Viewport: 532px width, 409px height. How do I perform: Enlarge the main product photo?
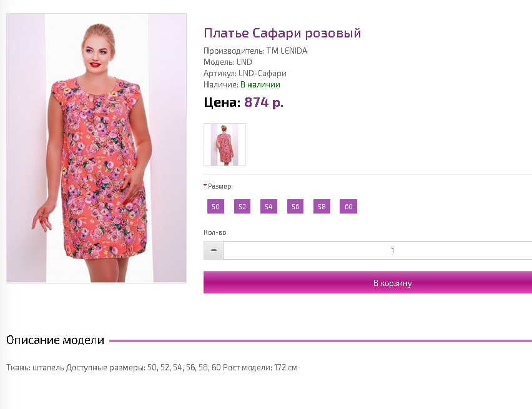(x=97, y=149)
